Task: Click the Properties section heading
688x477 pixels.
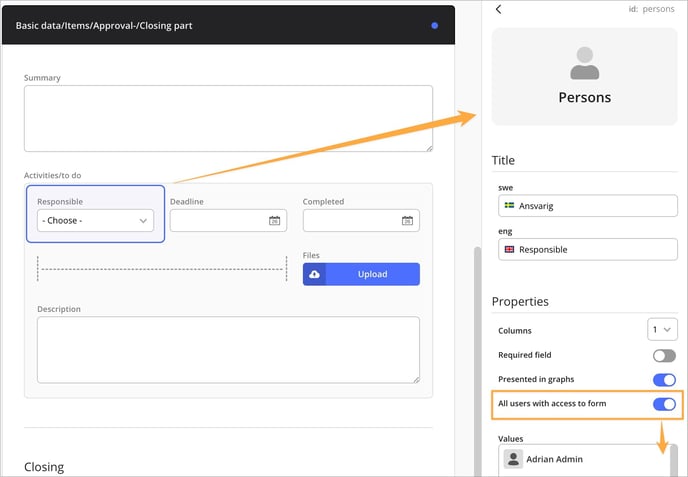Action: [520, 301]
